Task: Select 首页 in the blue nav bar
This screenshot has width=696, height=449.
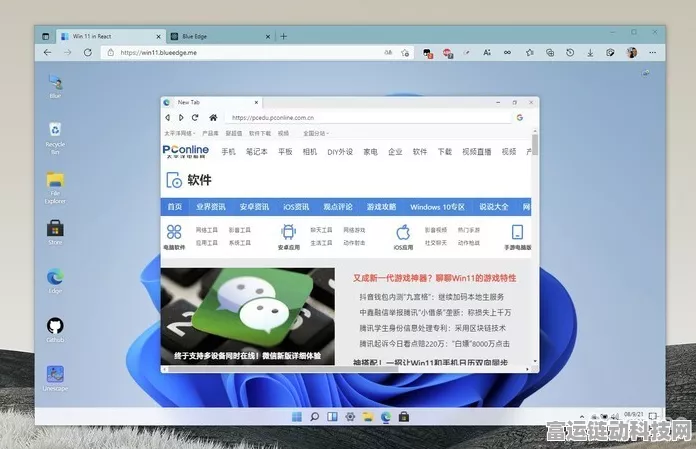Action: click(174, 207)
